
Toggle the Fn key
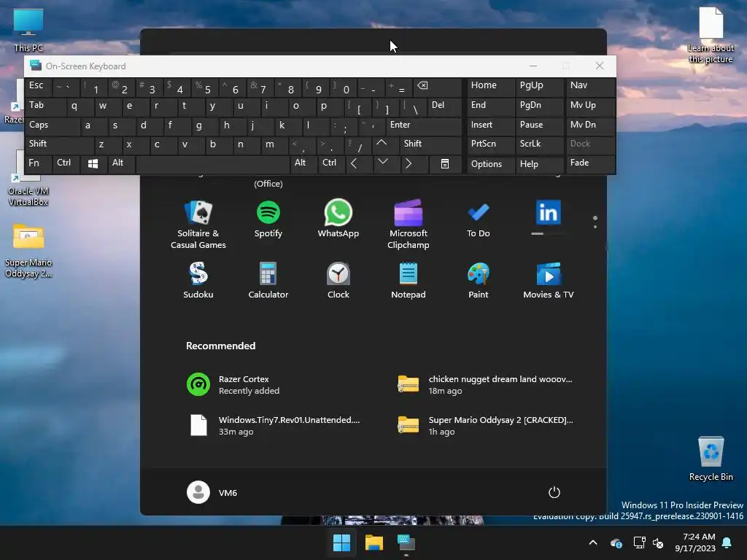point(38,164)
